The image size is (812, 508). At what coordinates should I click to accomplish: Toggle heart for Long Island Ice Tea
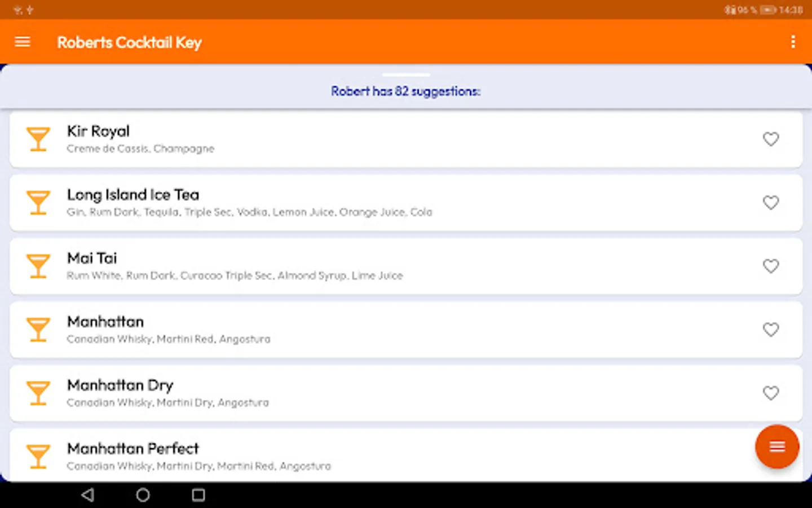(x=770, y=203)
